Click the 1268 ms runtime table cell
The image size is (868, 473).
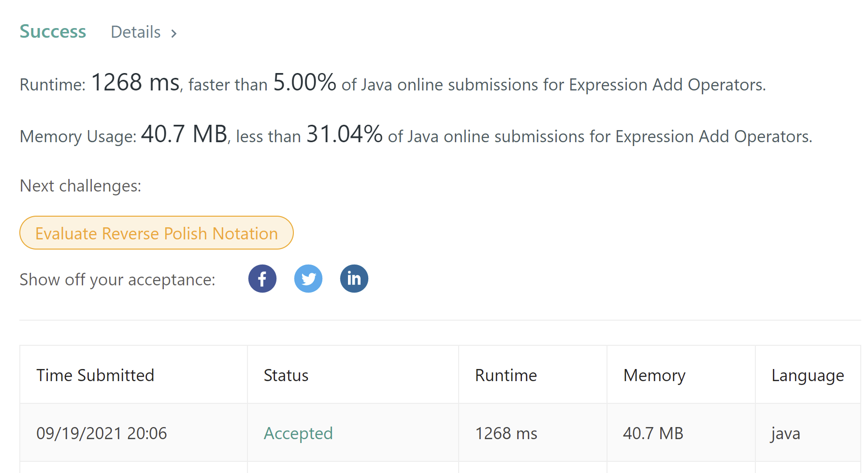506,433
